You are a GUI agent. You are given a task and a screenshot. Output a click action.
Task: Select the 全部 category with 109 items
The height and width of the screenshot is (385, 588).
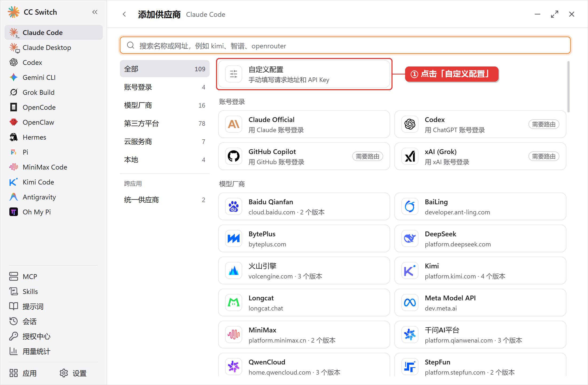(x=165, y=69)
